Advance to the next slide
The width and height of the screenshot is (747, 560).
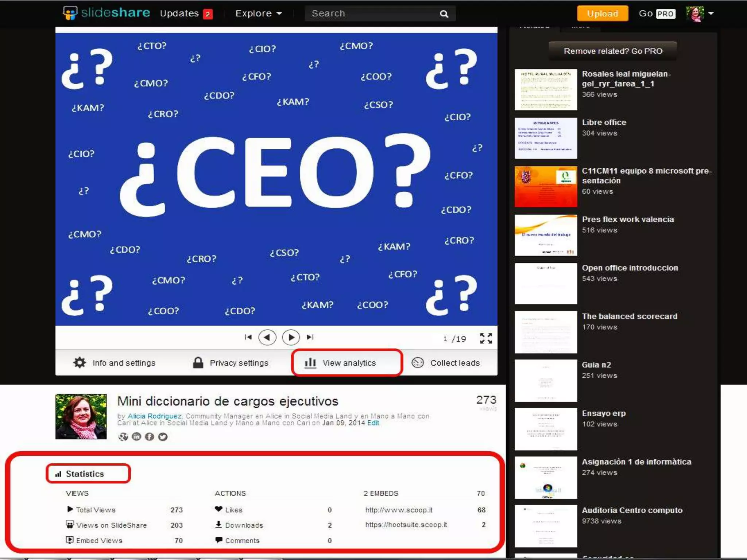pos(291,337)
